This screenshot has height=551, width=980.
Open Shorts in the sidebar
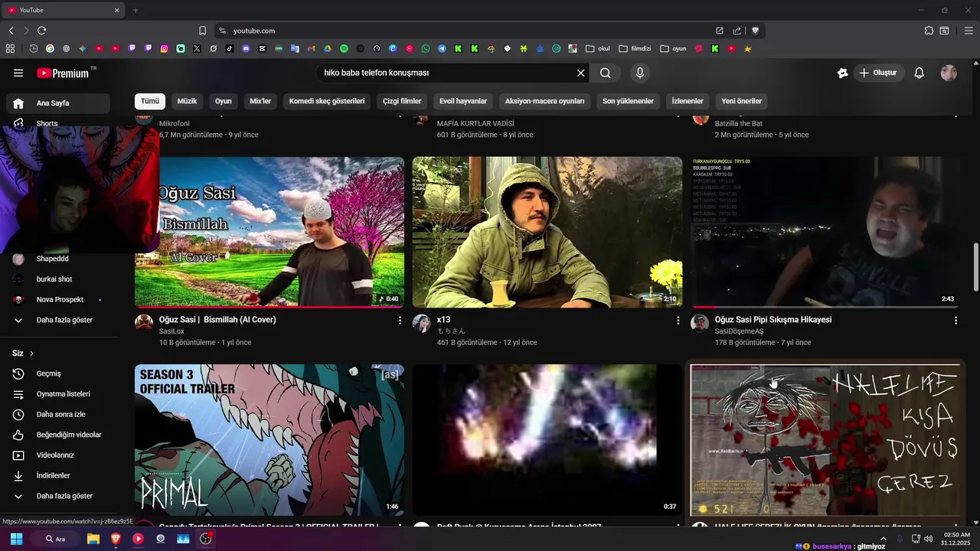[x=58, y=123]
